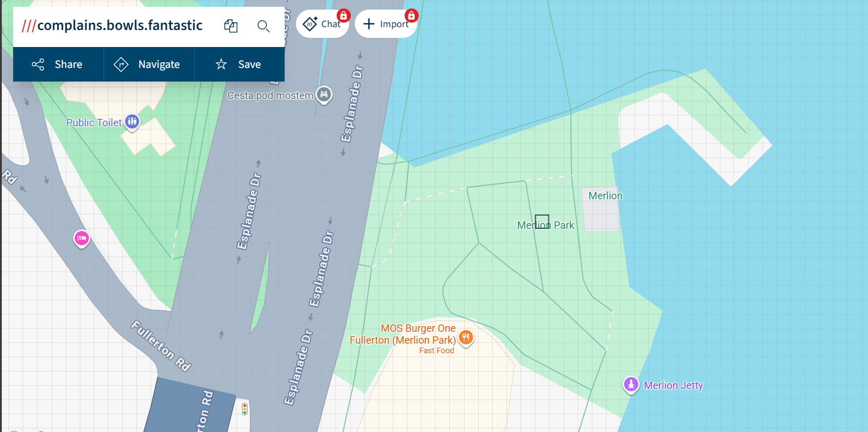Click the copy address icon
The width and height of the screenshot is (868, 432).
coord(231,26)
